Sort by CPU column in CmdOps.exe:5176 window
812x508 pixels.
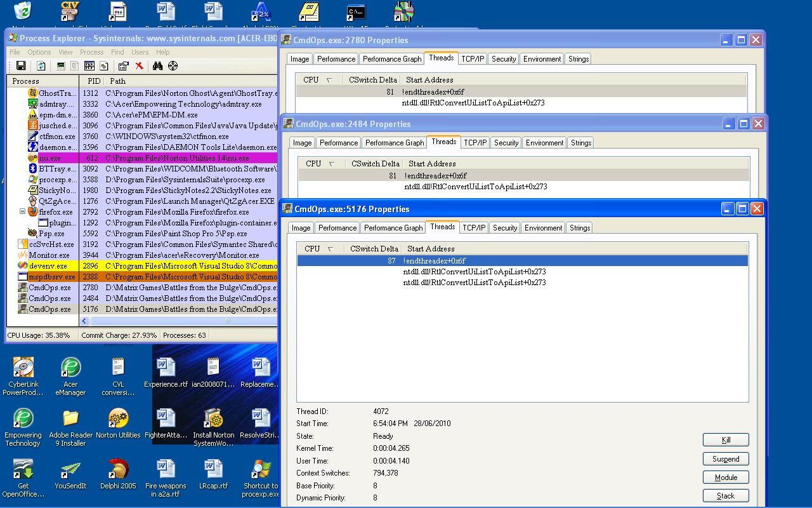(312, 249)
